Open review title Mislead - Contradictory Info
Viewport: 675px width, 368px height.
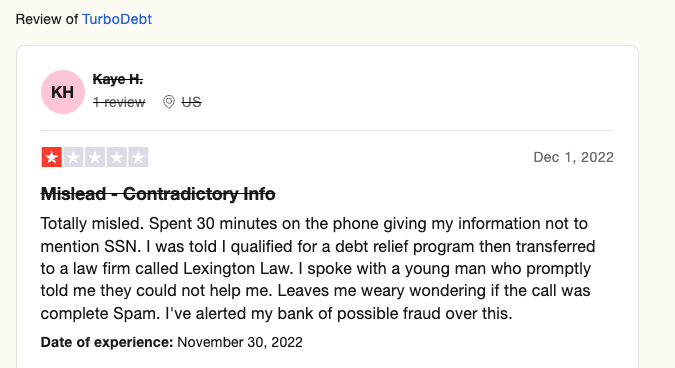click(158, 194)
